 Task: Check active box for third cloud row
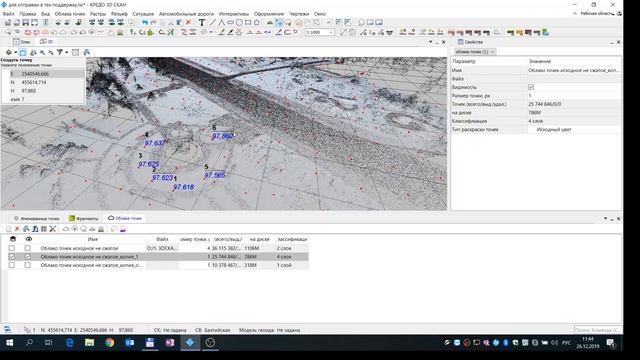click(x=11, y=265)
